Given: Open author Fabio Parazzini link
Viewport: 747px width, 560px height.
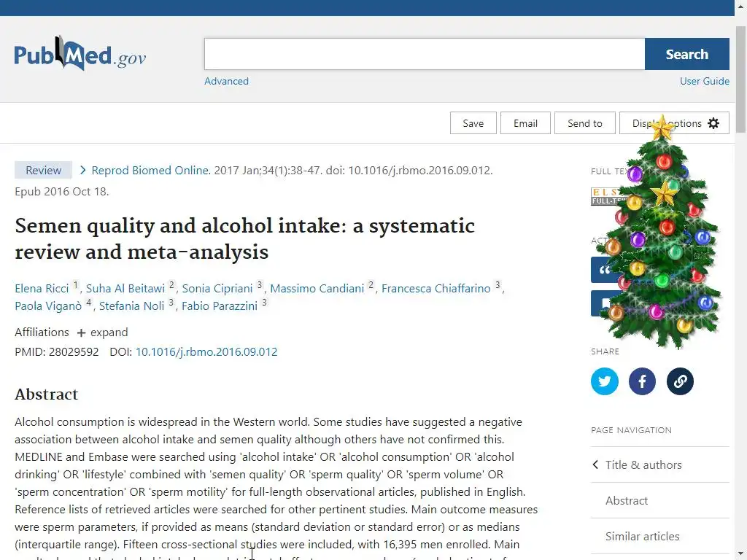Looking at the screenshot, I should click(219, 306).
